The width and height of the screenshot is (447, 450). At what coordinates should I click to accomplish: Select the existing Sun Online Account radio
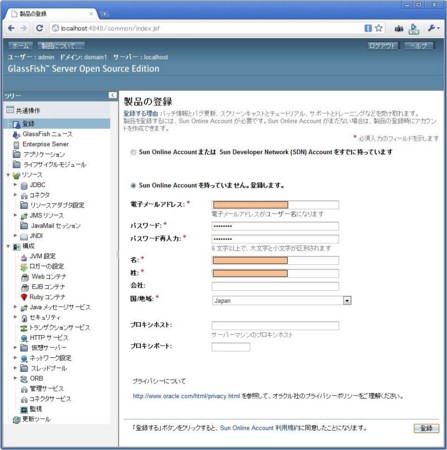(133, 152)
